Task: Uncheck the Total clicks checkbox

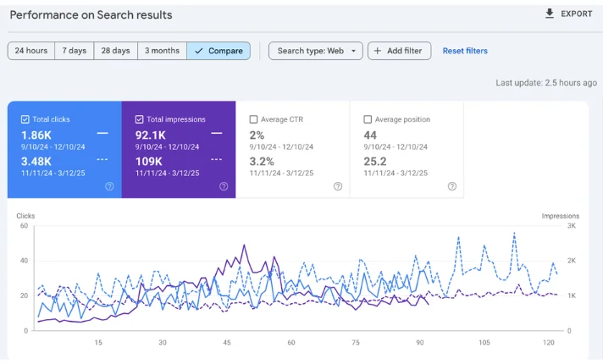Action: (25, 119)
